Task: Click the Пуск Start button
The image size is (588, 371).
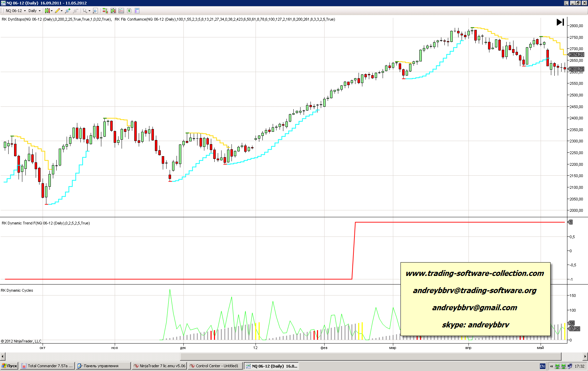Action: pyautogui.click(x=9, y=366)
